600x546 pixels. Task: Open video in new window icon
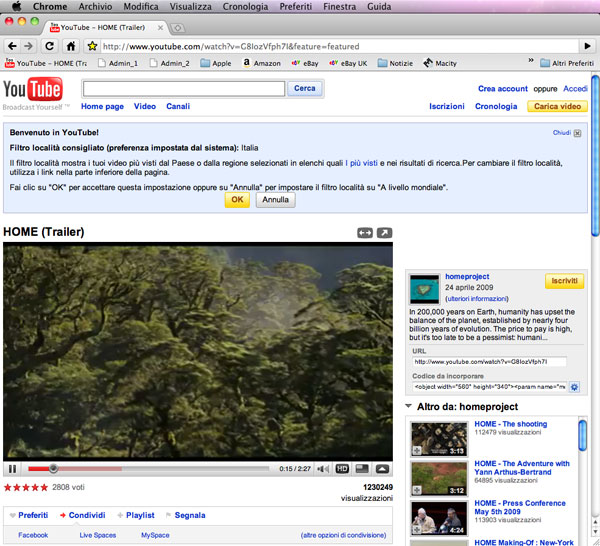click(x=384, y=233)
